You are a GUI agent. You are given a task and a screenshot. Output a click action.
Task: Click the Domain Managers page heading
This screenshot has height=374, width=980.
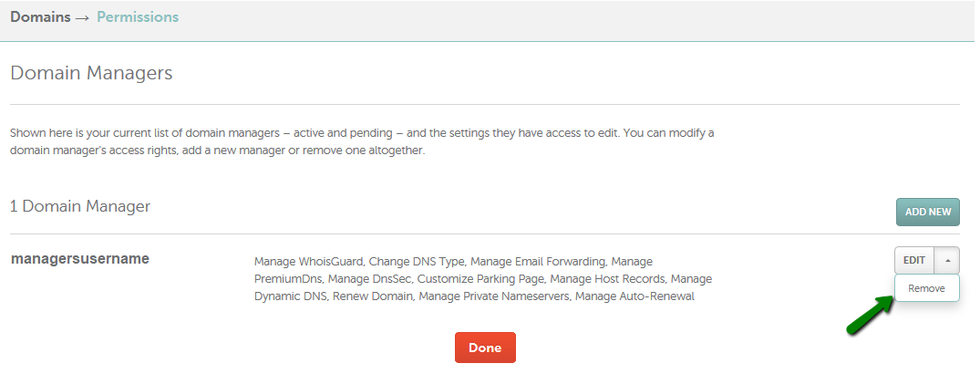(91, 73)
